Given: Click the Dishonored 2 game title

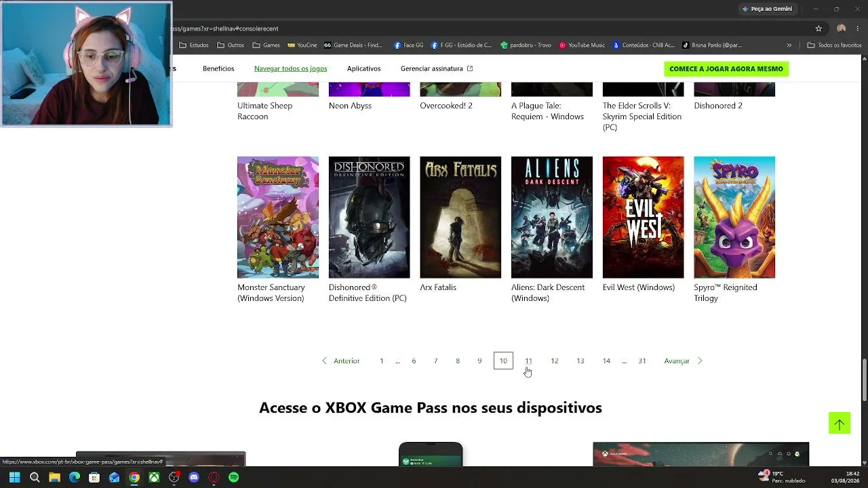Looking at the screenshot, I should 718,106.
